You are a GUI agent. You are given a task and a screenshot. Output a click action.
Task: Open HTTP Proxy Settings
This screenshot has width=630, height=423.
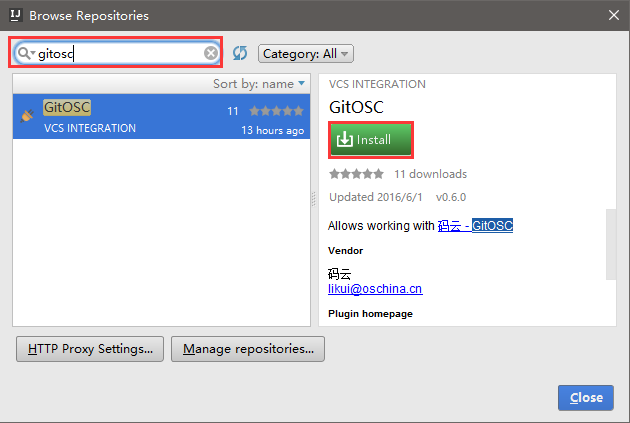[90, 349]
